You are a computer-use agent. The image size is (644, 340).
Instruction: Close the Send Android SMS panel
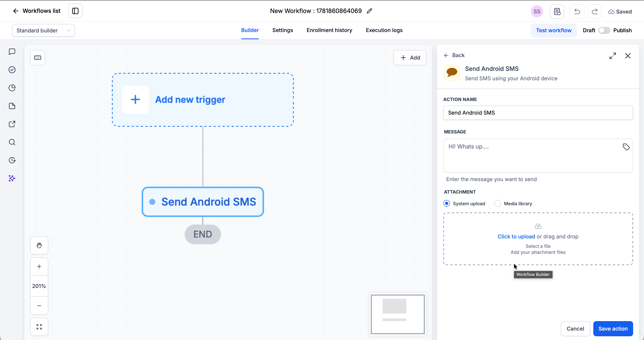[x=627, y=56]
